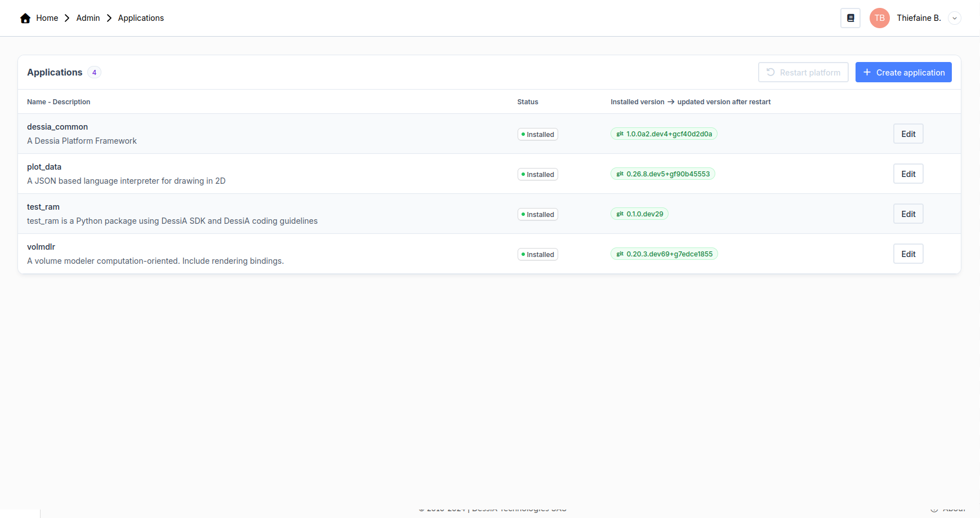980x518 pixels.
Task: Open the documentation book icon
Action: pyautogui.click(x=850, y=18)
